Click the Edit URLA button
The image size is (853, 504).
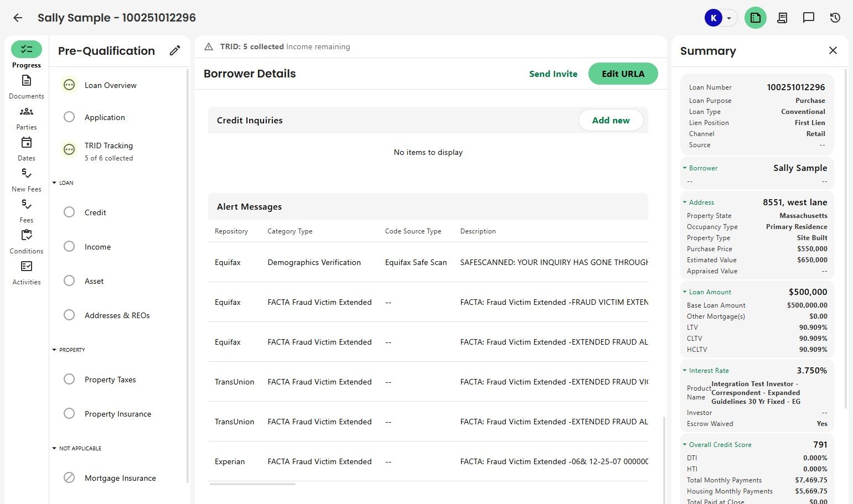coord(623,74)
